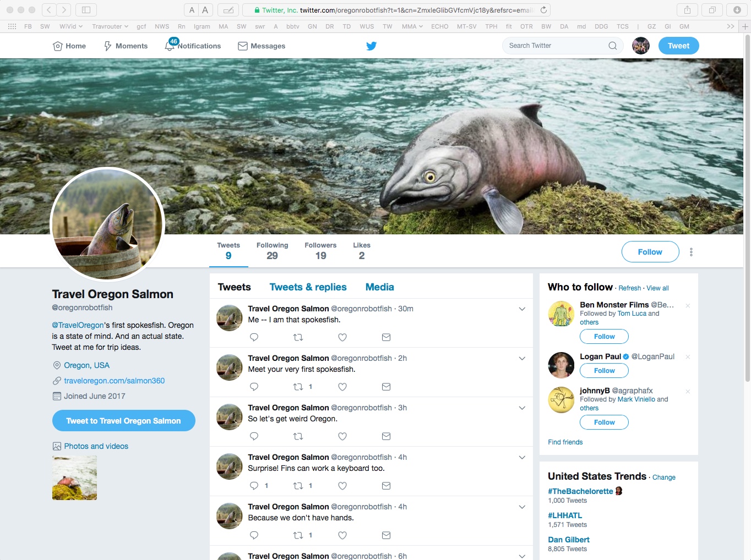Click the Safari share button

pos(687,10)
